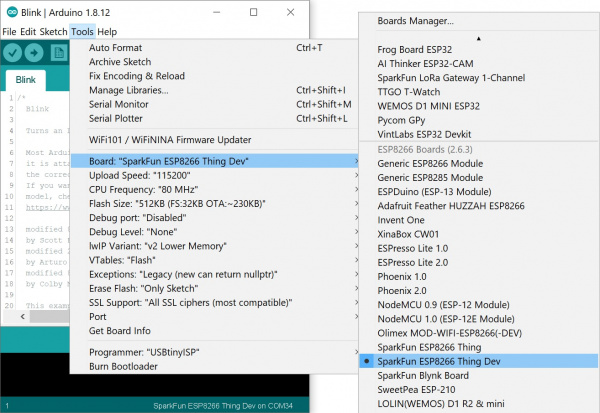Expand the Debug port submenu
This screenshot has height=413, width=600.
pos(214,218)
